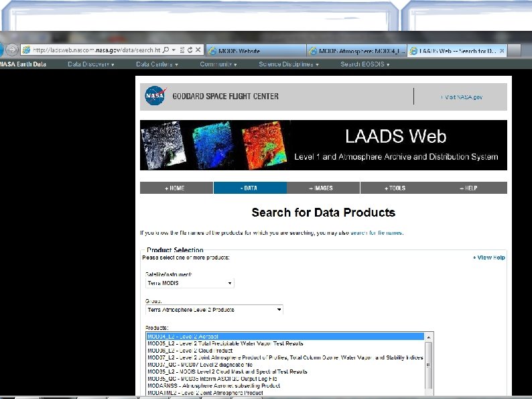This screenshot has width=532, height=399.
Task: Toggle the Compatibility View icon in address bar
Action: [182, 50]
